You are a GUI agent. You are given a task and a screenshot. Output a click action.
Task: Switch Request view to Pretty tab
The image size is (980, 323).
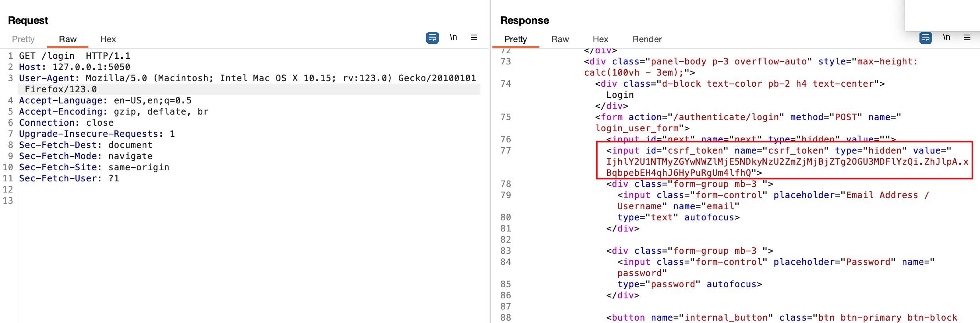click(x=23, y=39)
